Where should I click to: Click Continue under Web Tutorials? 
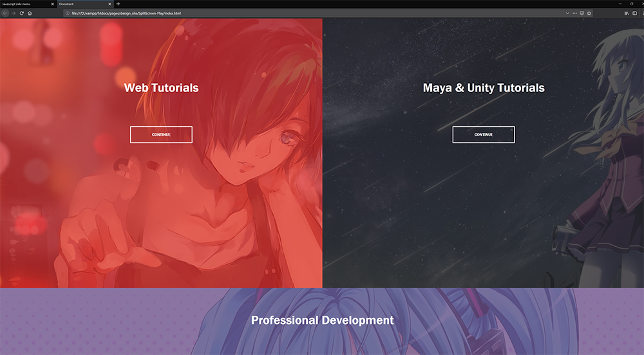tap(161, 135)
